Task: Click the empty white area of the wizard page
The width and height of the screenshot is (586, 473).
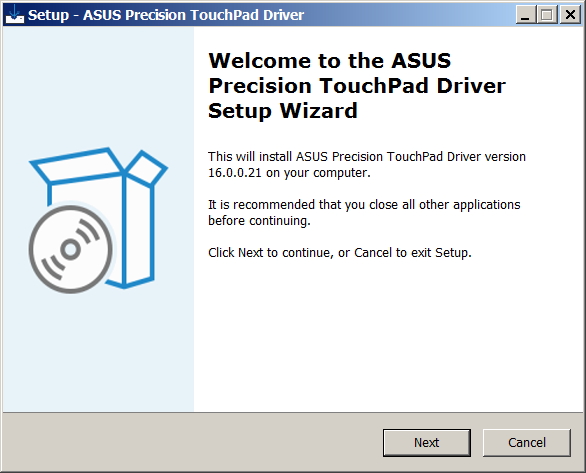Action: (x=389, y=336)
